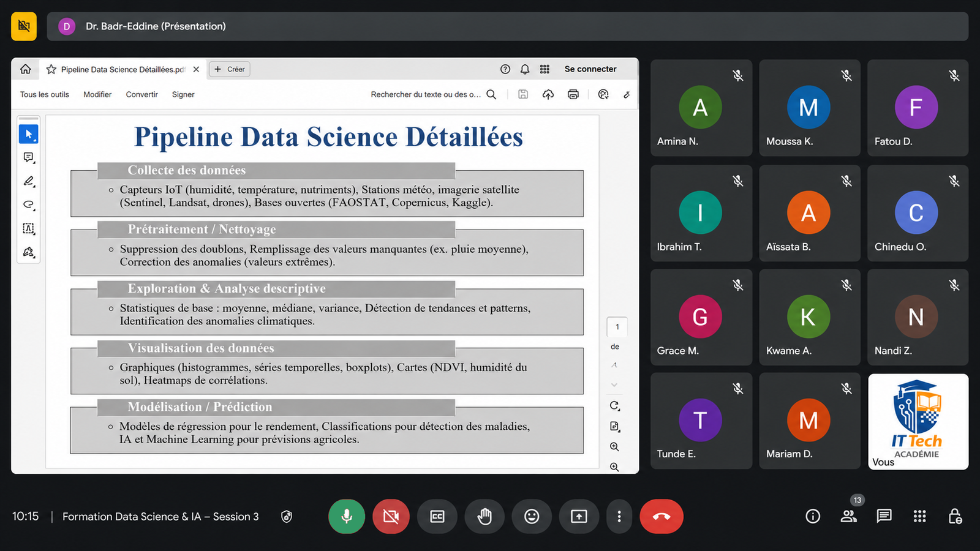The height and width of the screenshot is (551, 980).
Task: Toggle closed captions
Action: point(437,517)
